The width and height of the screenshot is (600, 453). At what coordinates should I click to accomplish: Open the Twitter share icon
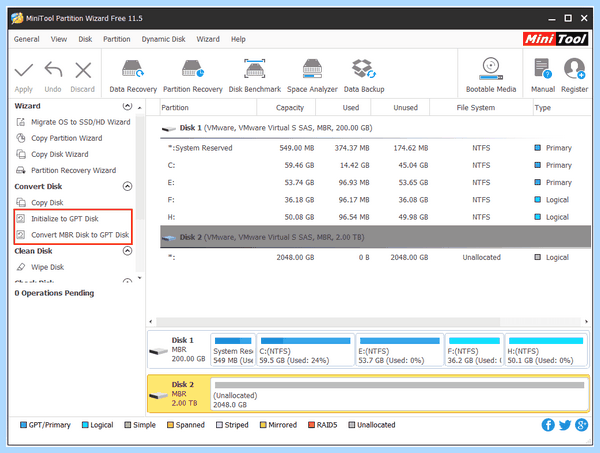pos(565,425)
